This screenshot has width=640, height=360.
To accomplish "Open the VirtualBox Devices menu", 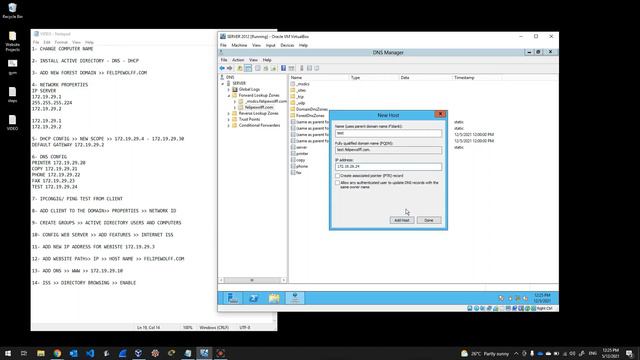I will [x=287, y=45].
